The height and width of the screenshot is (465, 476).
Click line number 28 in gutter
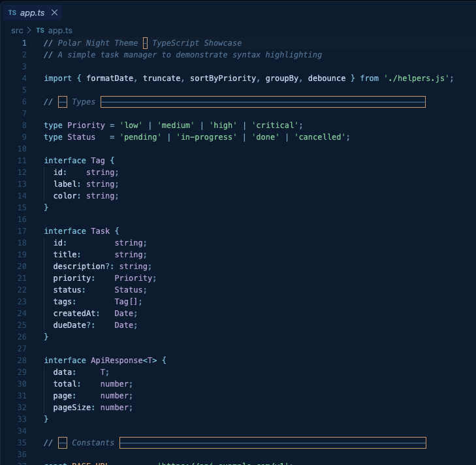22,361
